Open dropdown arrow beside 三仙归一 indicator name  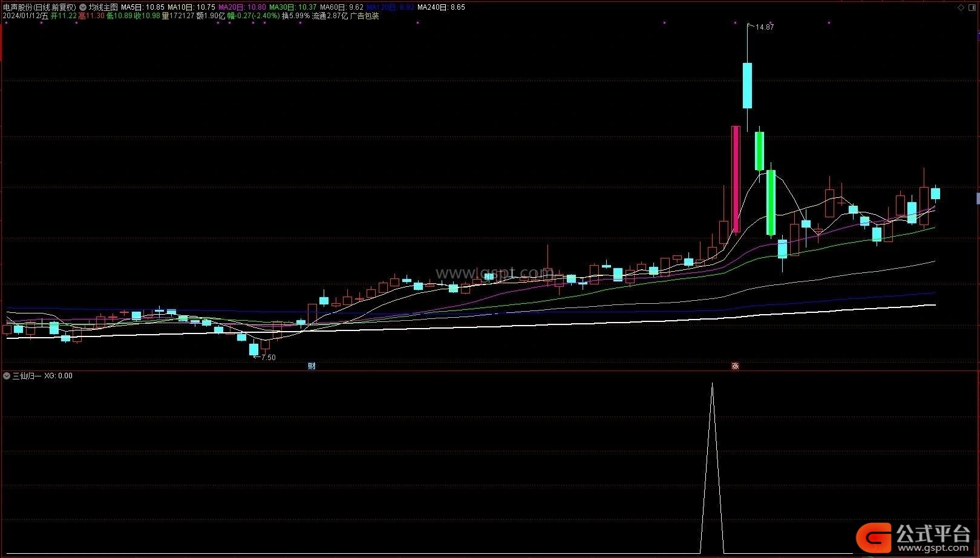tap(7, 376)
